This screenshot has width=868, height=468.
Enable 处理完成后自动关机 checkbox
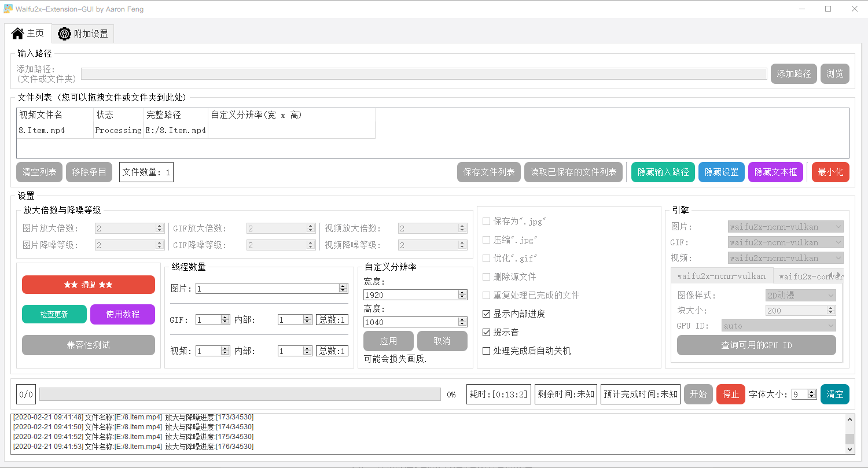(x=487, y=351)
